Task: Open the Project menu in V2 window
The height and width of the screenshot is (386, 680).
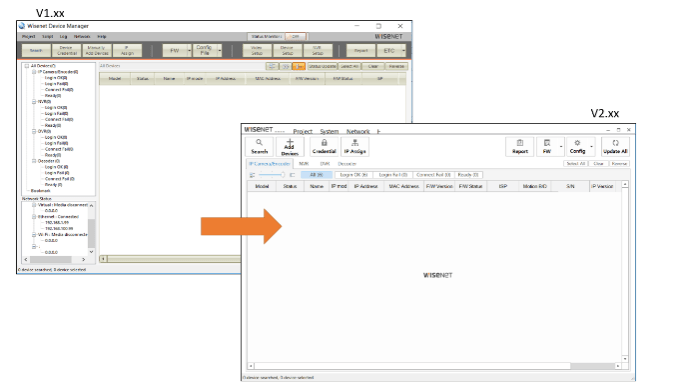Action: coord(303,131)
